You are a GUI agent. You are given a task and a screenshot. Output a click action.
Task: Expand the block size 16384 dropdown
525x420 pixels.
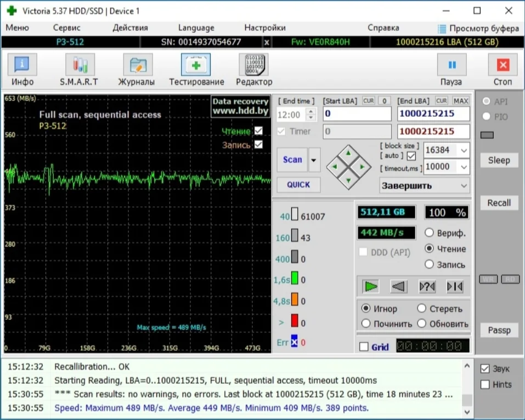point(464,150)
